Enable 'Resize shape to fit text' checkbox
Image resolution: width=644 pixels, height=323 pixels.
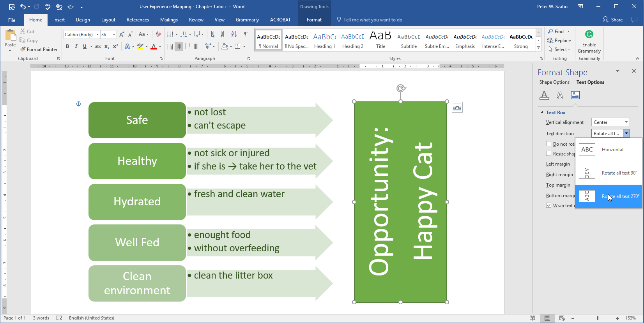[x=549, y=154]
